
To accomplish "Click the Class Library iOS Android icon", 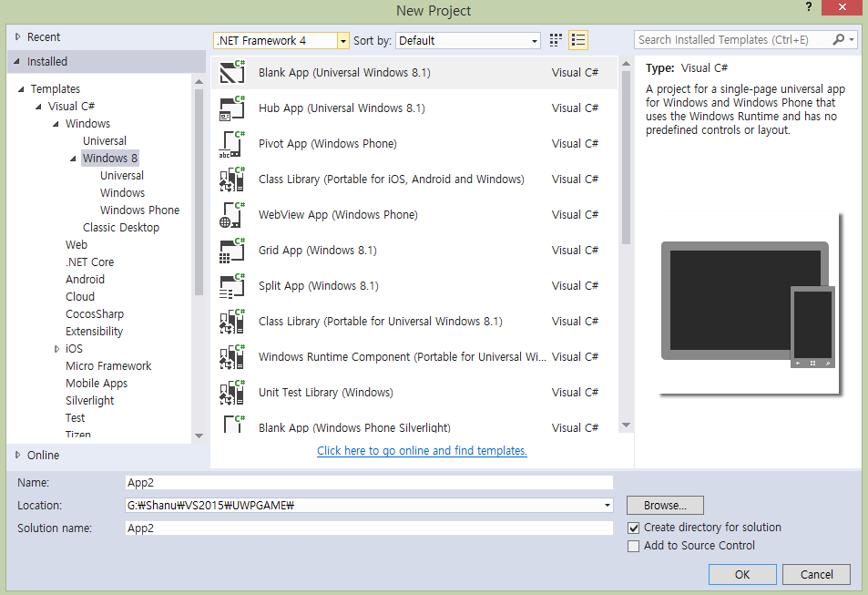I will pos(232,179).
